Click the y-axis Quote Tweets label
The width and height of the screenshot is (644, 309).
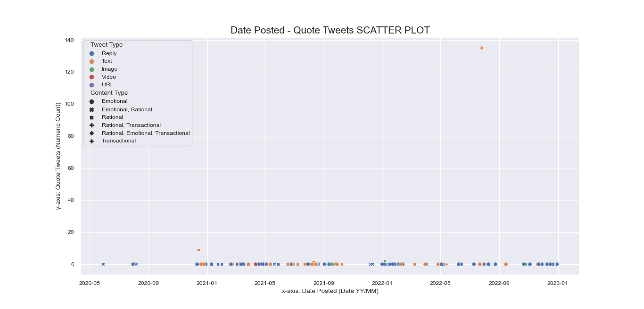(x=58, y=156)
